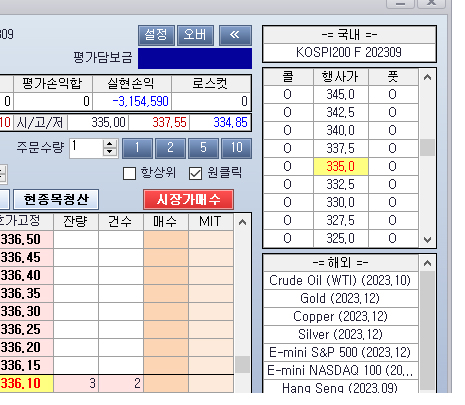Open the 설정 settings button
Screen dimensions: 465x405
[x=156, y=35]
